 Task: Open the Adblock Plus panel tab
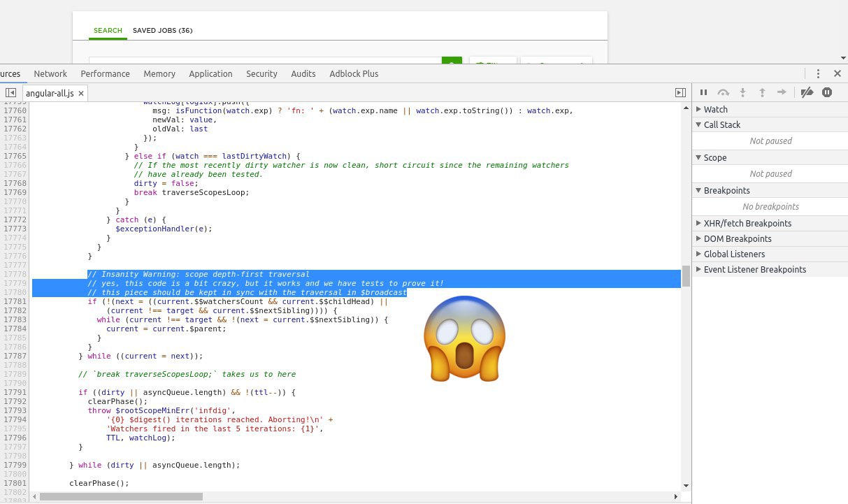(354, 73)
